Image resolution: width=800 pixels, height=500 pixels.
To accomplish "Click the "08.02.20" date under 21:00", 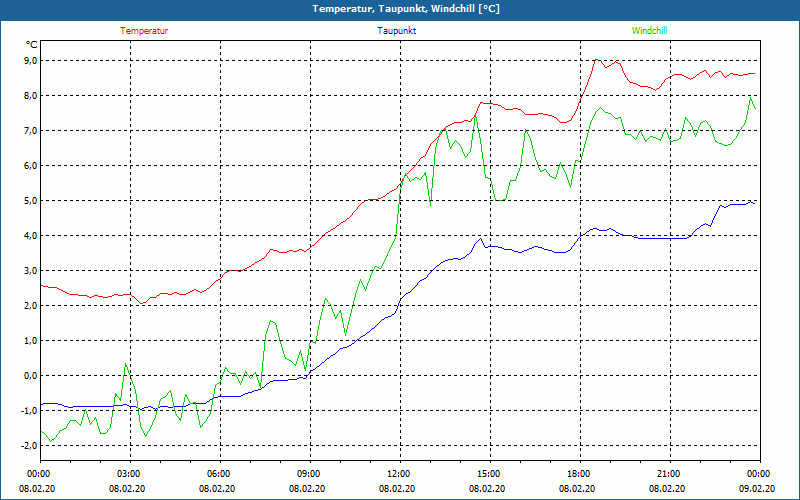I will pyautogui.click(x=667, y=489).
